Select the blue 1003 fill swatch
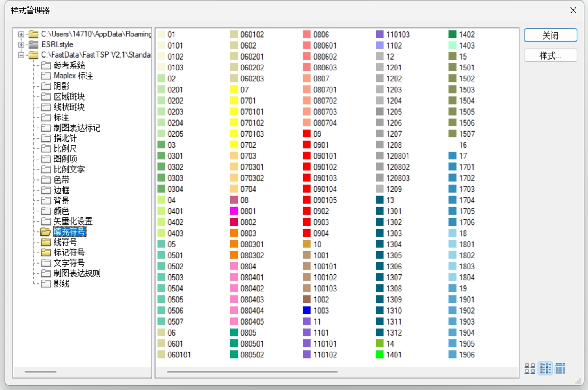Image resolution: width=588 pixels, height=390 pixels. (307, 311)
